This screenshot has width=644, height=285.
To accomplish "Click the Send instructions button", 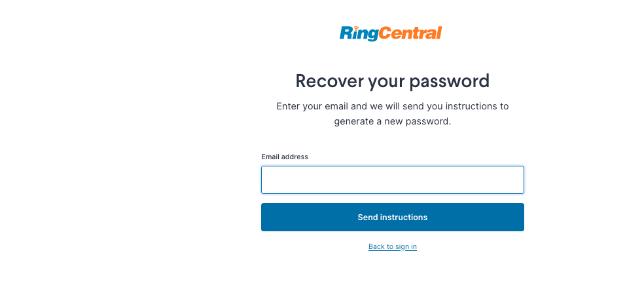I will click(393, 217).
